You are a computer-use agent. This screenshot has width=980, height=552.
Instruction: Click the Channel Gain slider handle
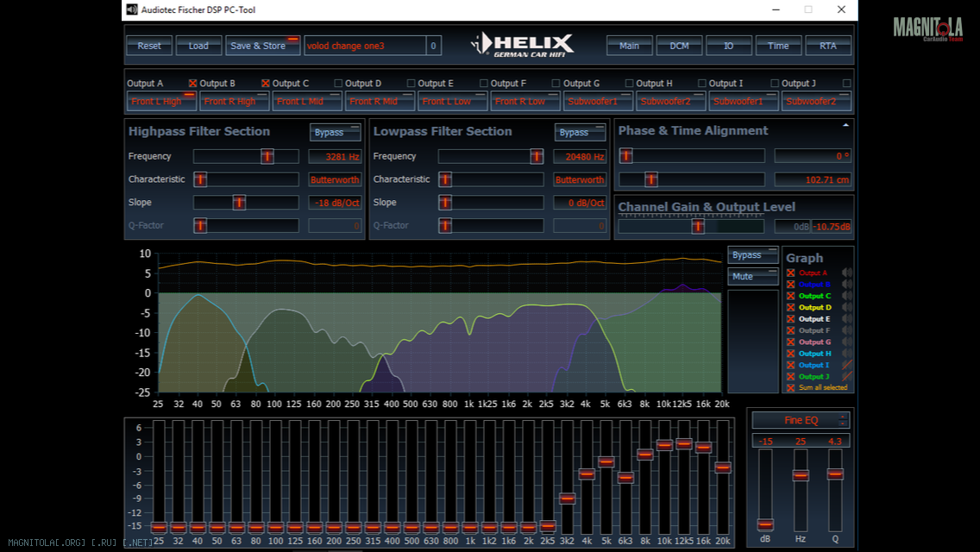click(698, 226)
